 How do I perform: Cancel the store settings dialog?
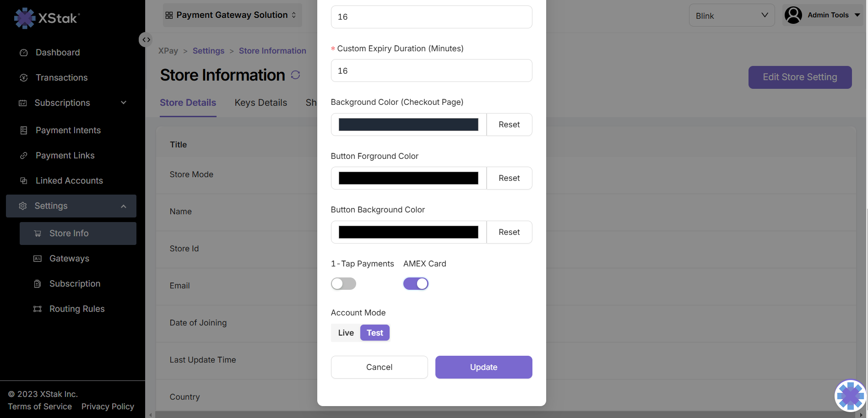pos(379,367)
